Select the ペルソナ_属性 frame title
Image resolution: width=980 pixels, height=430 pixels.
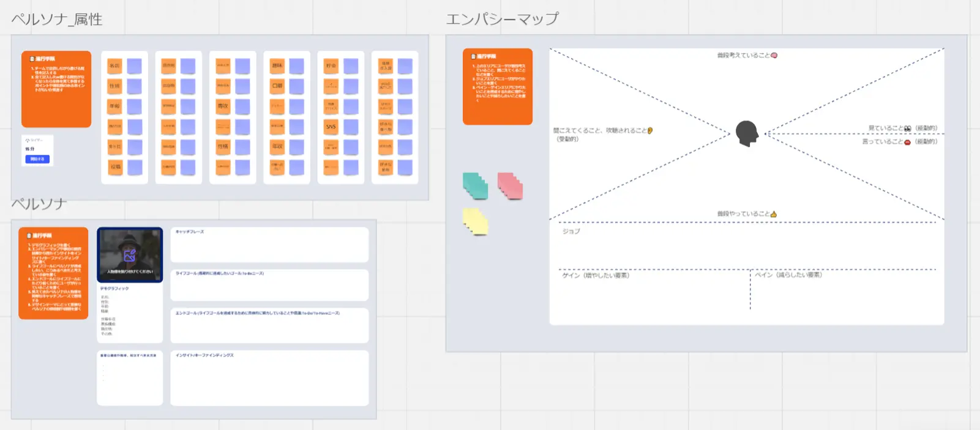click(57, 20)
